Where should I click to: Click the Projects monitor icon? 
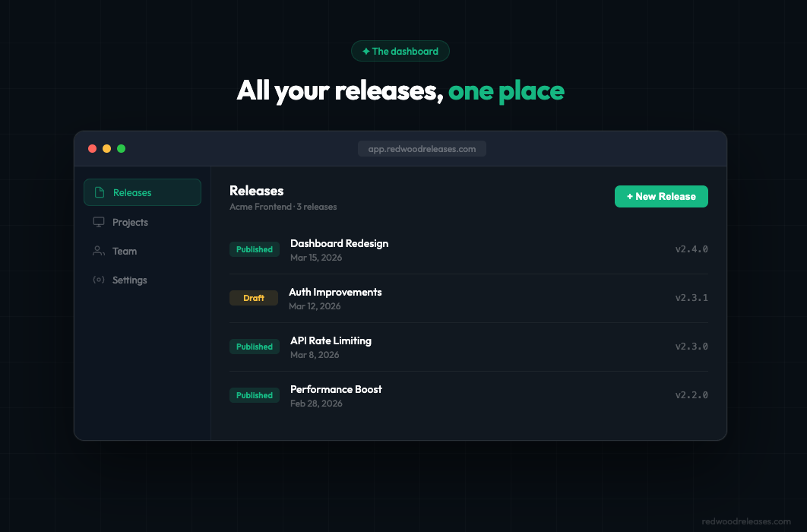click(98, 222)
